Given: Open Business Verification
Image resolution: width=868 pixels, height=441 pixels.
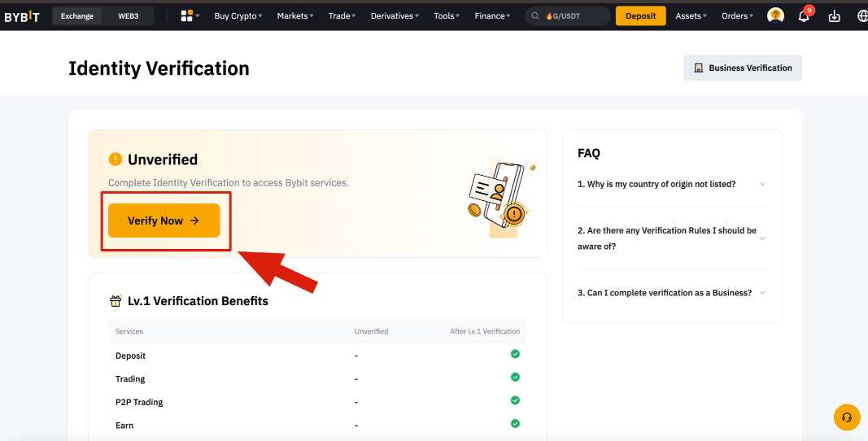Looking at the screenshot, I should coord(743,68).
